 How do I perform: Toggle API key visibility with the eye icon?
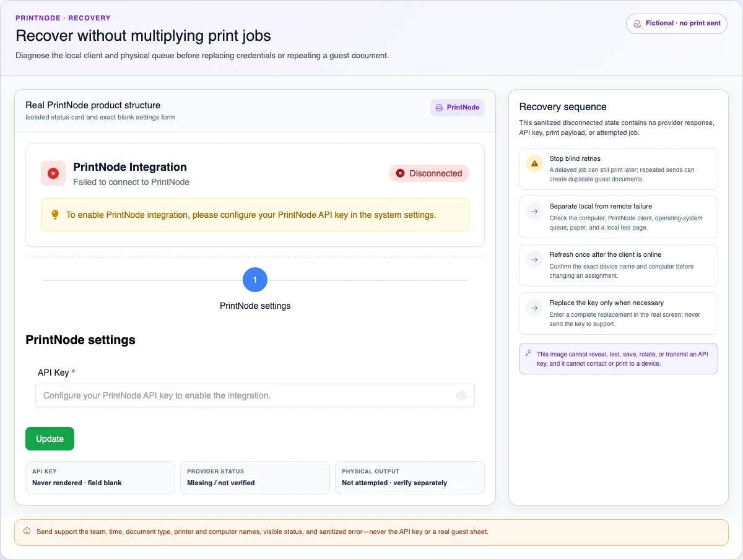click(461, 395)
